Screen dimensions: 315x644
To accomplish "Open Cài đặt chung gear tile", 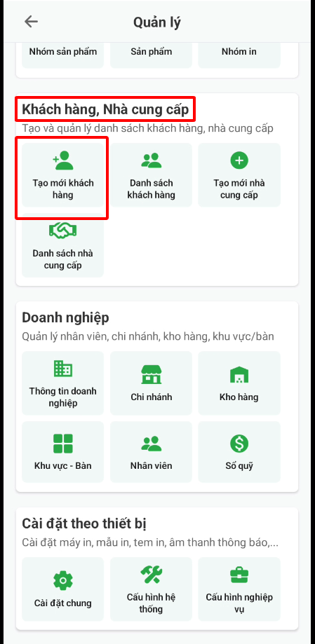I will coord(63,589).
